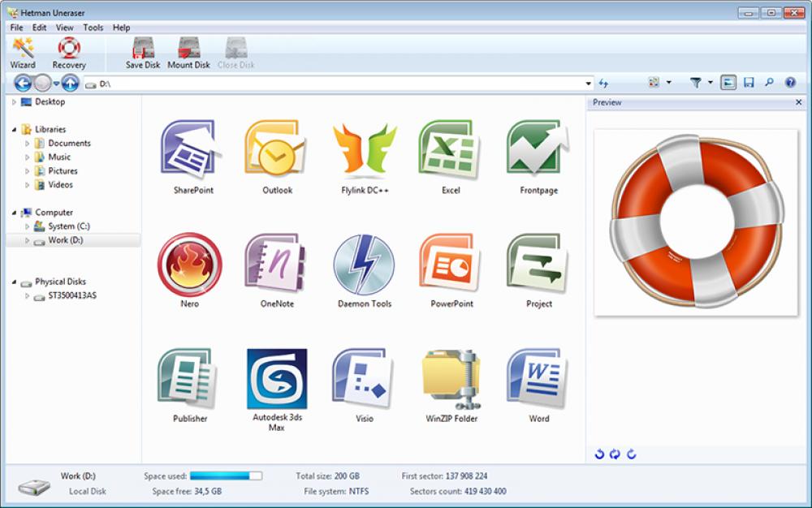Open the Tools menu
812x508 pixels.
[93, 27]
